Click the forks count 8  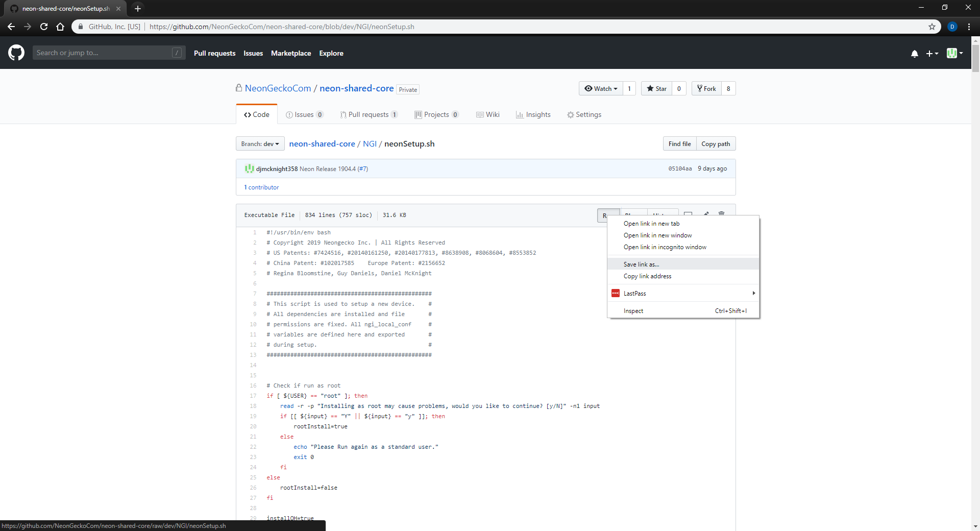(x=728, y=88)
